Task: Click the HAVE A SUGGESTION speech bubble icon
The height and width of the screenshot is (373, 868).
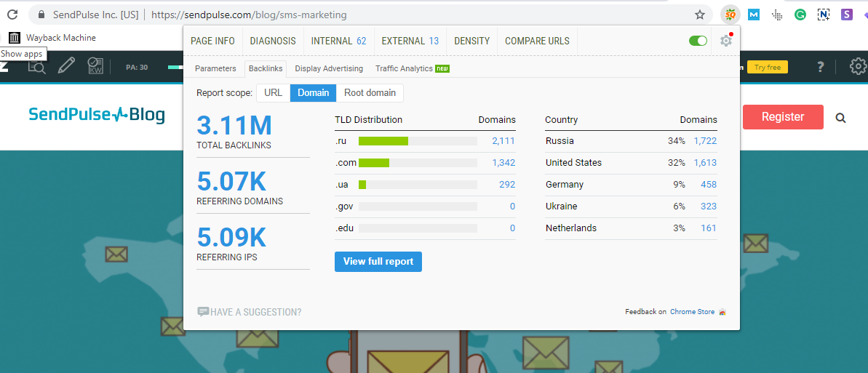Action: [x=202, y=312]
